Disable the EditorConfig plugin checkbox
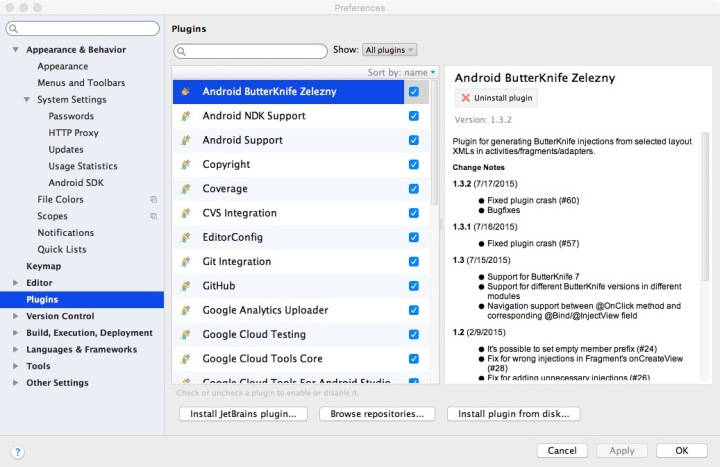Screen dimensions: 720x467 click(414, 237)
